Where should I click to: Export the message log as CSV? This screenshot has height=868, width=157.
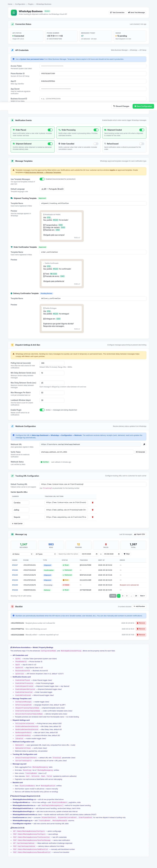click(140, 534)
